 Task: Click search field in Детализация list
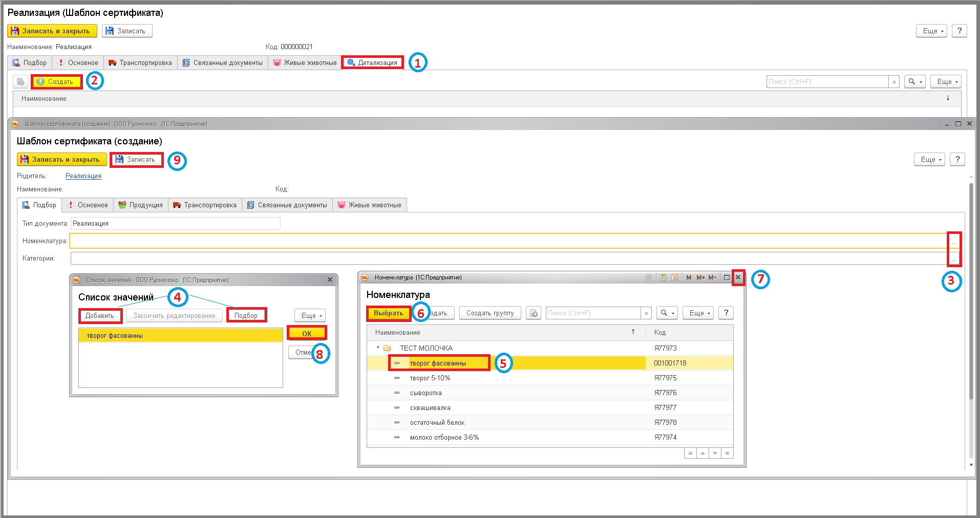pos(827,81)
